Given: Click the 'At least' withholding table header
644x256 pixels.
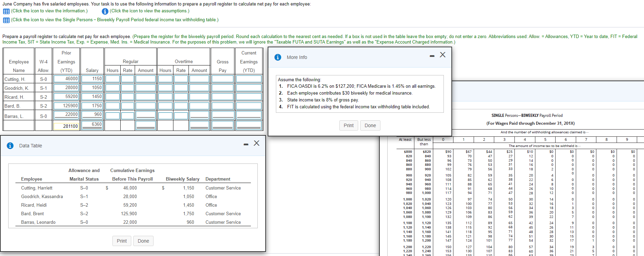Looking at the screenshot, I should (x=405, y=139).
